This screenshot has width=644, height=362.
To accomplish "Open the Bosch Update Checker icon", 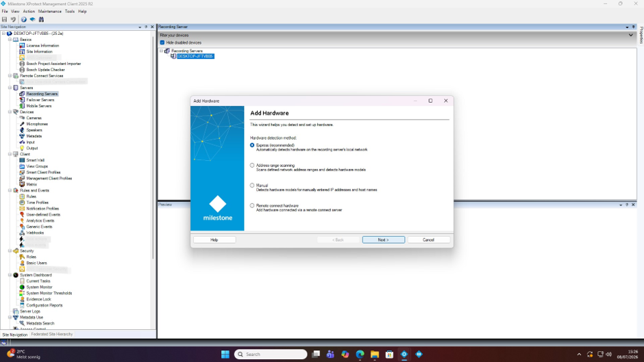I will coord(22,70).
